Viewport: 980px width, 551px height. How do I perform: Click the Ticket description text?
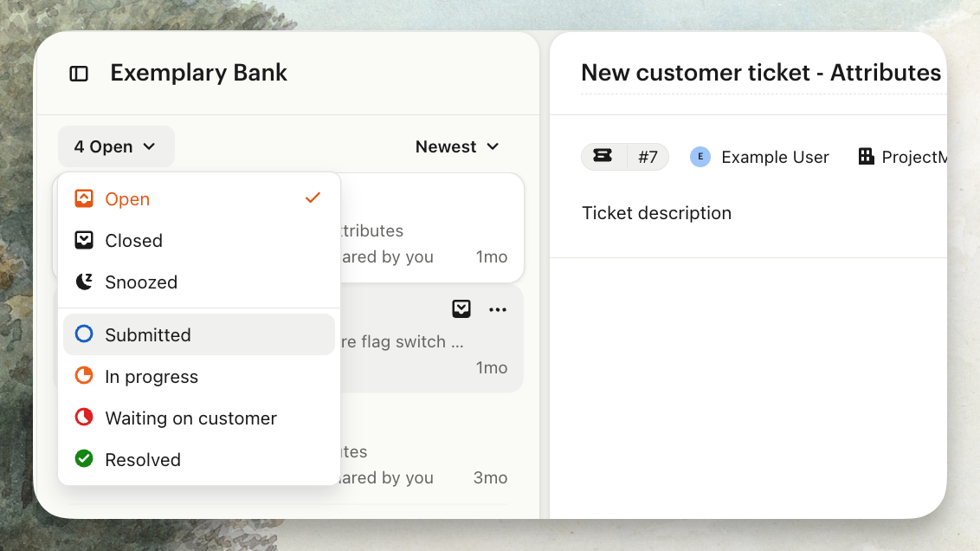pos(656,213)
